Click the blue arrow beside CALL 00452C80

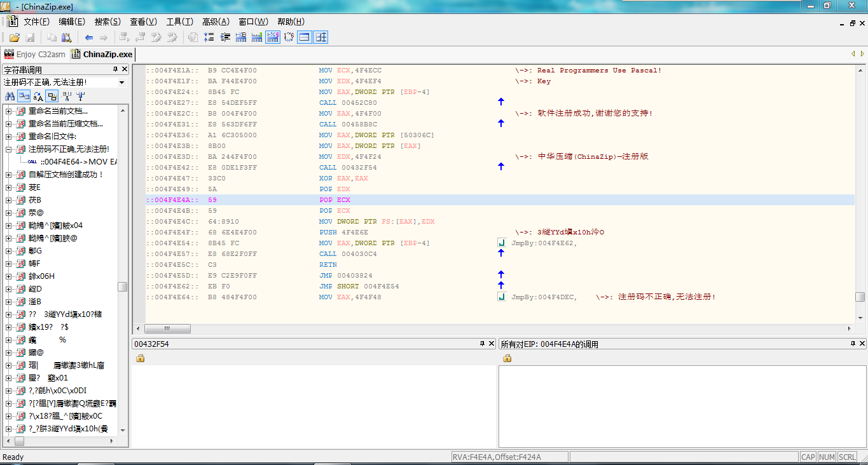(x=501, y=102)
